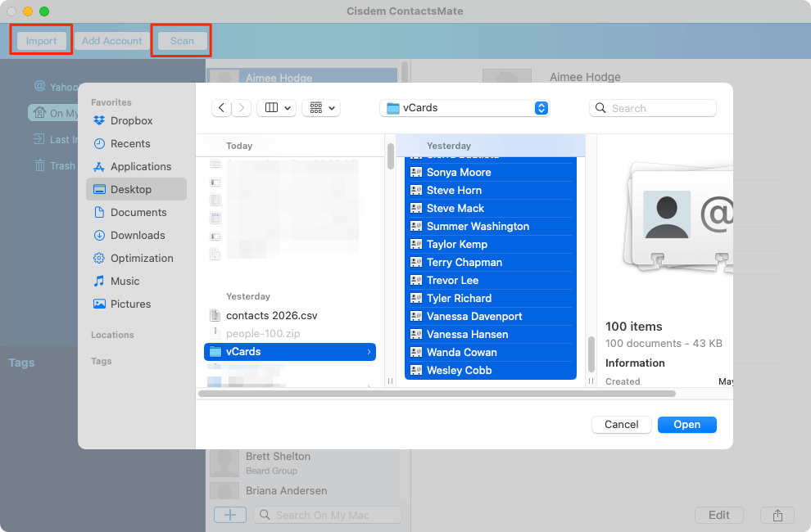Click the Open button
Viewport: 811px width, 532px height.
(x=686, y=425)
